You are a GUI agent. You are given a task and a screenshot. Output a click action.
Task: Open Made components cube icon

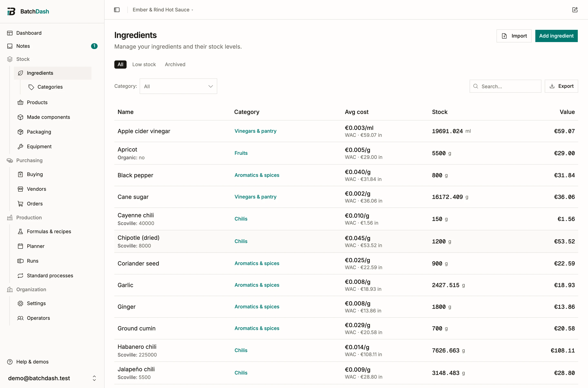(21, 117)
